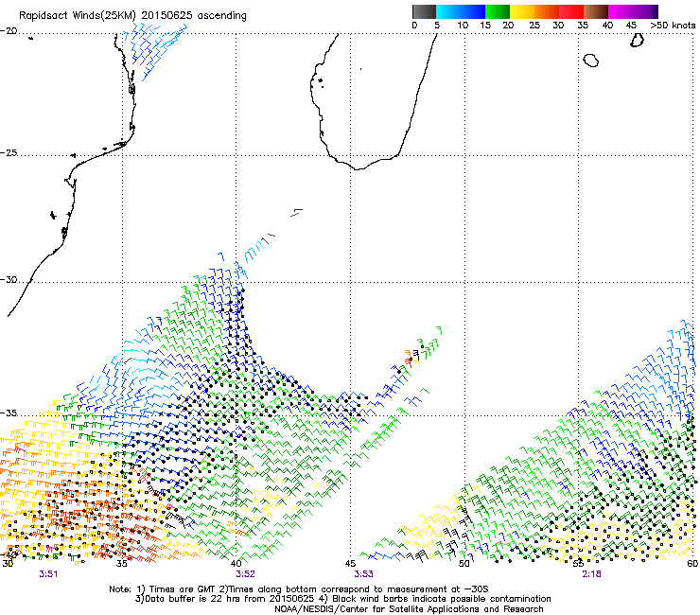Click the '-35' latitude label
The width and height of the screenshot is (700, 615).
(9, 413)
